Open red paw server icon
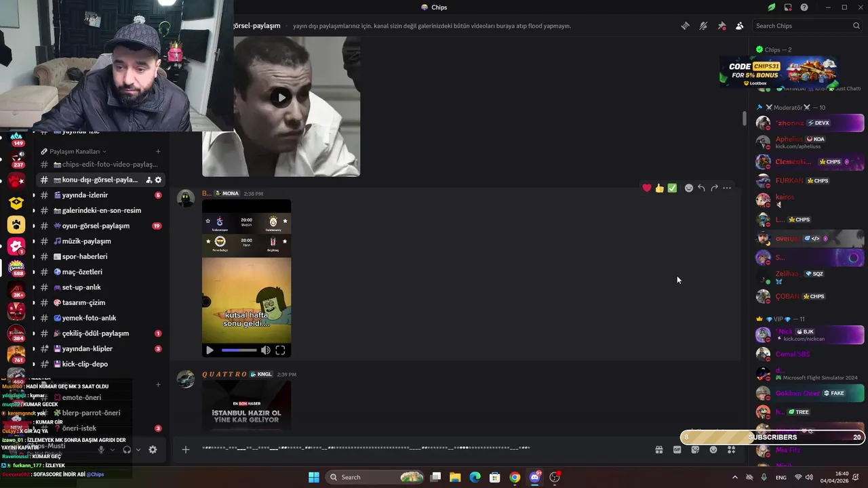Viewport: 868px width, 488px height. pos(16,181)
